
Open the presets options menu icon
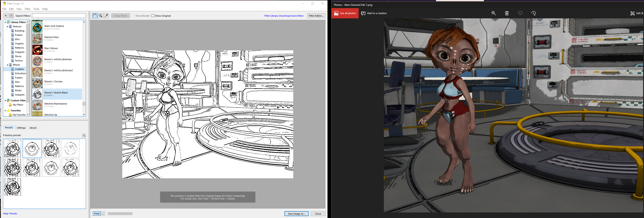tap(84, 135)
